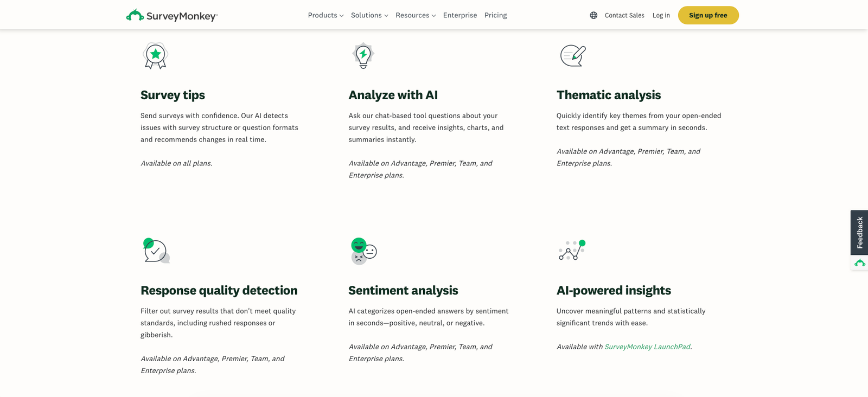Click the 'Quickly identify key themes' description
Image resolution: width=868 pixels, height=397 pixels.
[x=639, y=121]
